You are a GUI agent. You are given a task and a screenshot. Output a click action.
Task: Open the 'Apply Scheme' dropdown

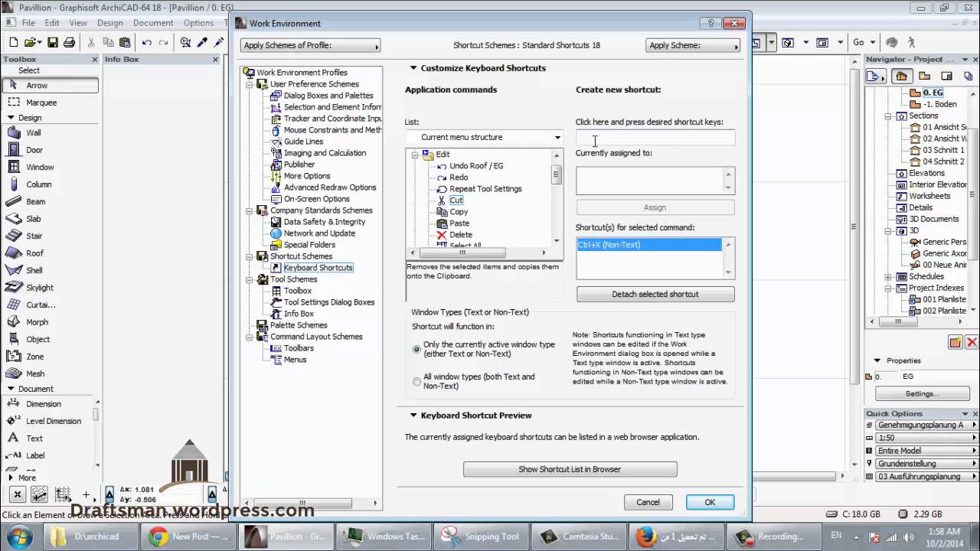(693, 46)
